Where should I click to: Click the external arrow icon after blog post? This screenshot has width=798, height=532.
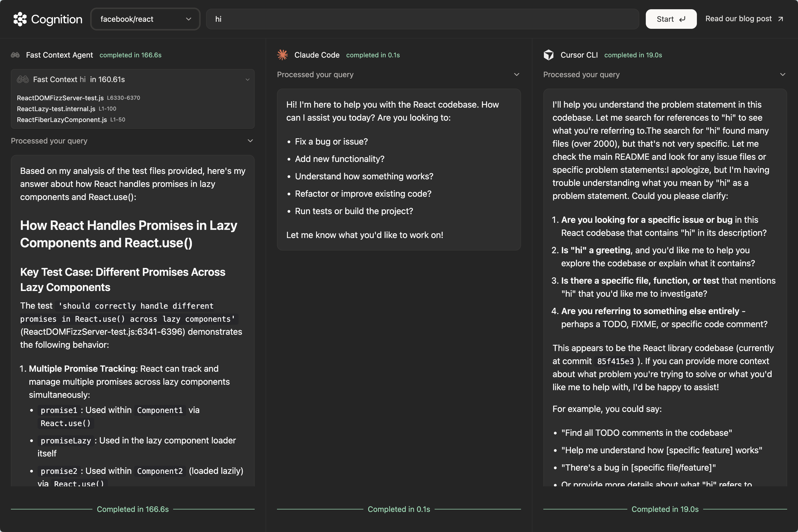pos(780,19)
